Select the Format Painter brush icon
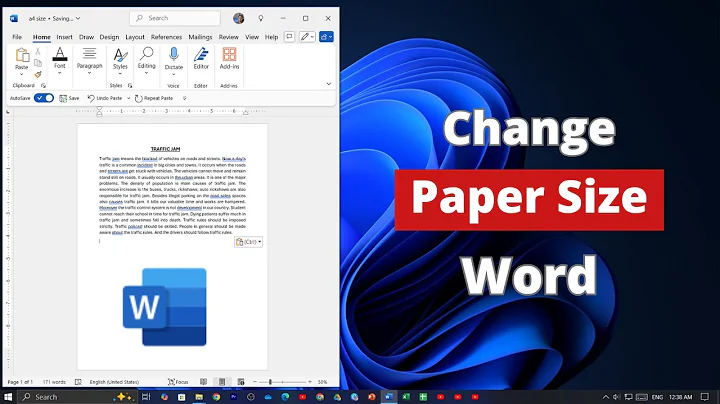Viewport: 720px width, 404px height. (38, 74)
